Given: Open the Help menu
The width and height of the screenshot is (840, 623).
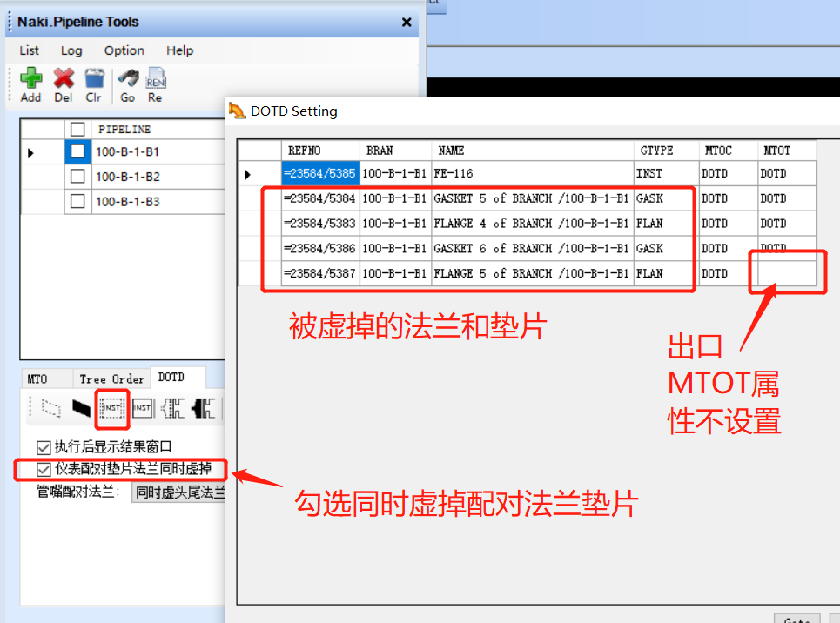Looking at the screenshot, I should (179, 50).
